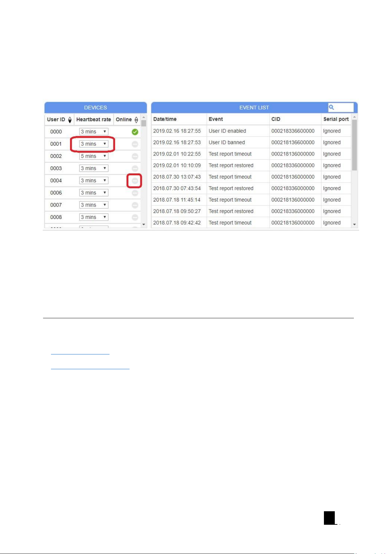Click the offline status icon for device 0002
This screenshot has height=554, width=392.
tap(135, 156)
